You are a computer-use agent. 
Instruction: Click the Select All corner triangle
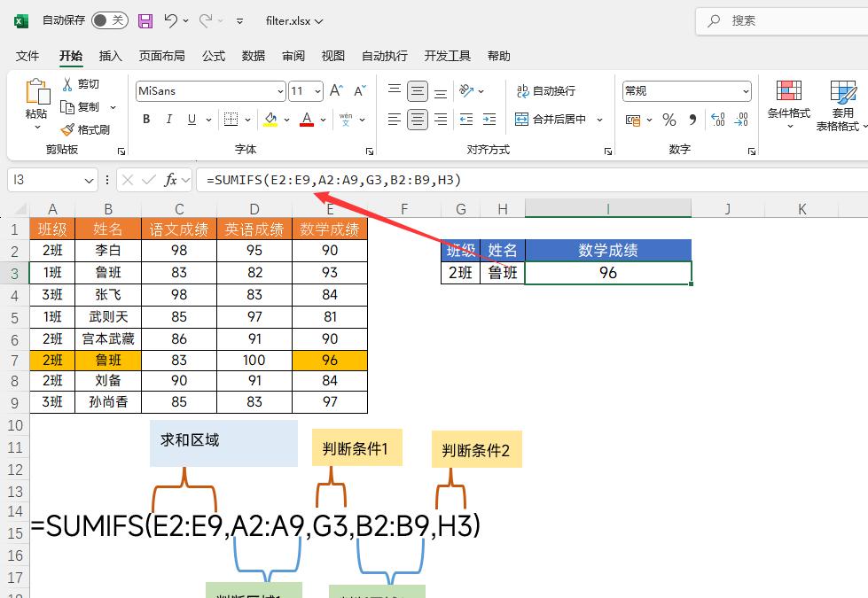pyautogui.click(x=20, y=208)
